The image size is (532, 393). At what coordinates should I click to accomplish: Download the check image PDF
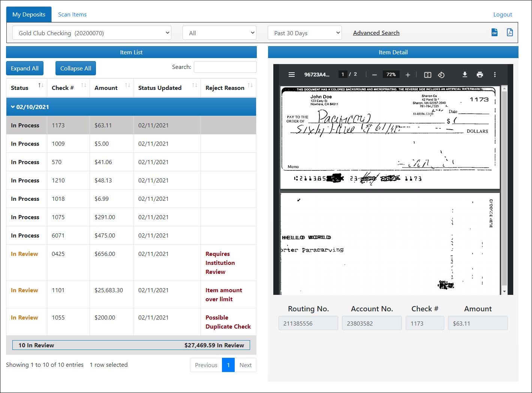(x=465, y=75)
